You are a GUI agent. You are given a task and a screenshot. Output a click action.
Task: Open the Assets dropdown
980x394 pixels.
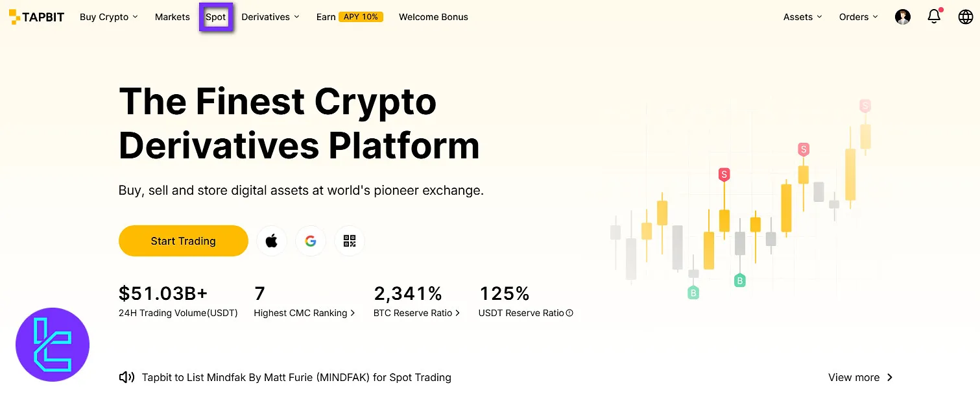pyautogui.click(x=802, y=17)
